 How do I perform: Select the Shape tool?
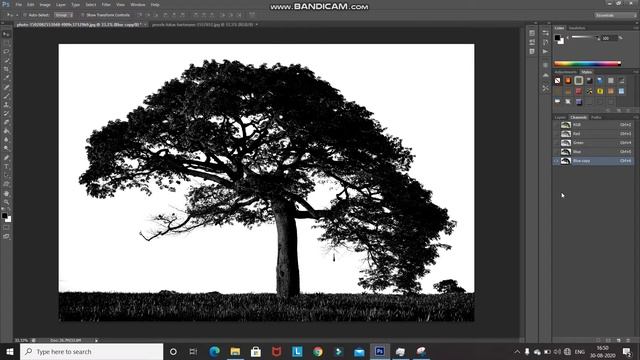click(6, 184)
